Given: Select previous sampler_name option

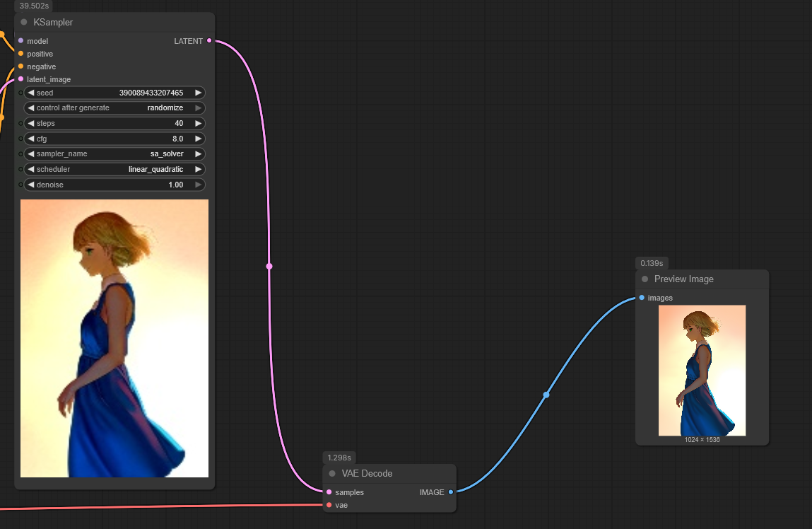Looking at the screenshot, I should pyautogui.click(x=31, y=154).
